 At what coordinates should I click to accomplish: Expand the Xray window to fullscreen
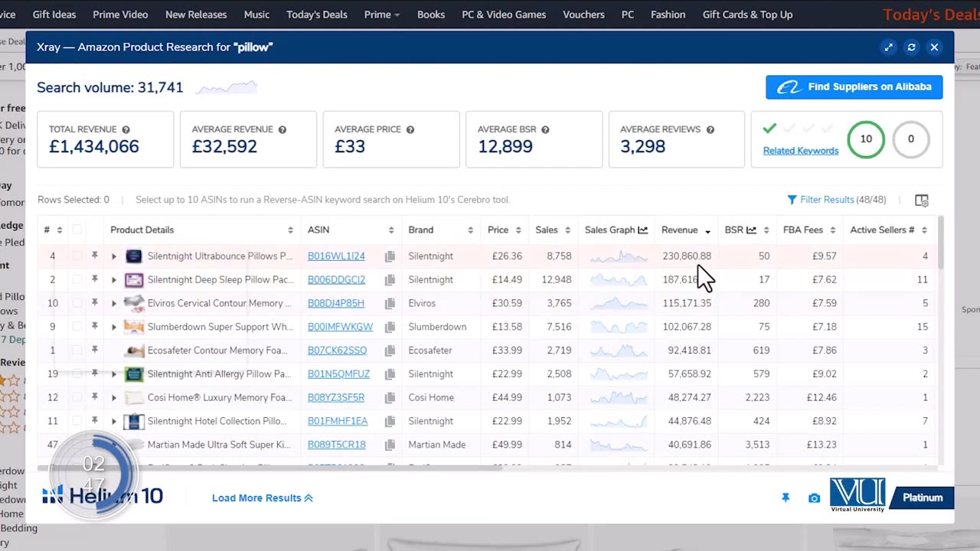(888, 47)
